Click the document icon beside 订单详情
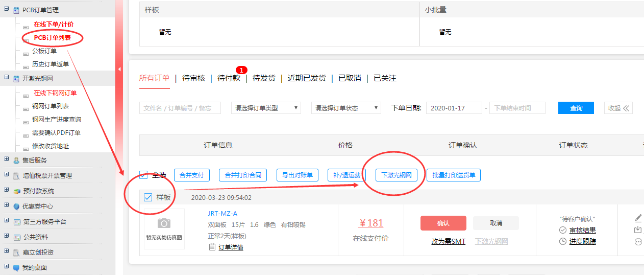 [x=212, y=247]
